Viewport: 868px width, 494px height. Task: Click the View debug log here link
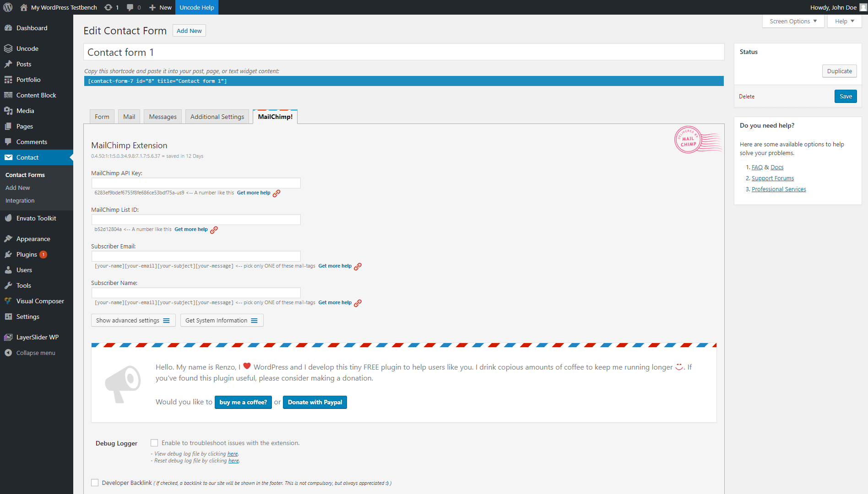point(233,454)
